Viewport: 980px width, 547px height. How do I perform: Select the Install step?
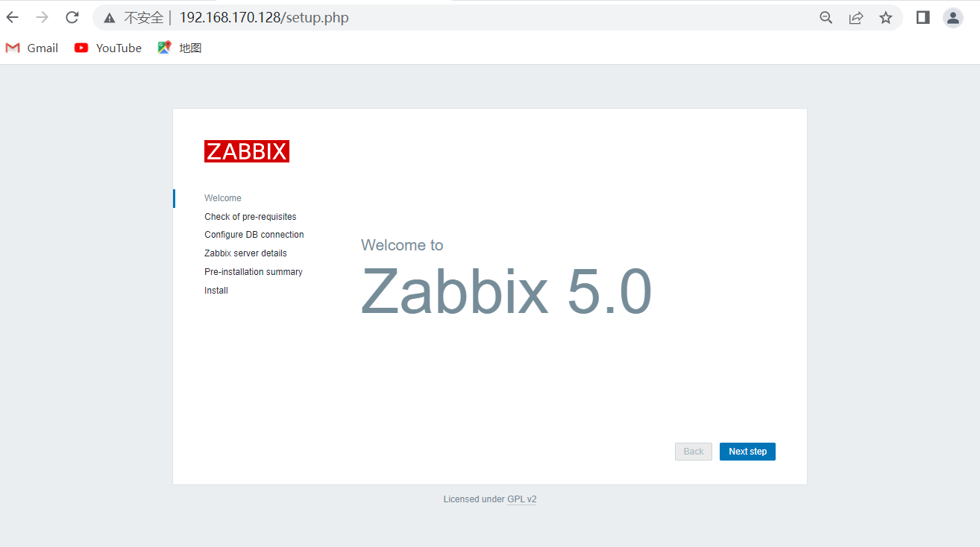pyautogui.click(x=216, y=291)
